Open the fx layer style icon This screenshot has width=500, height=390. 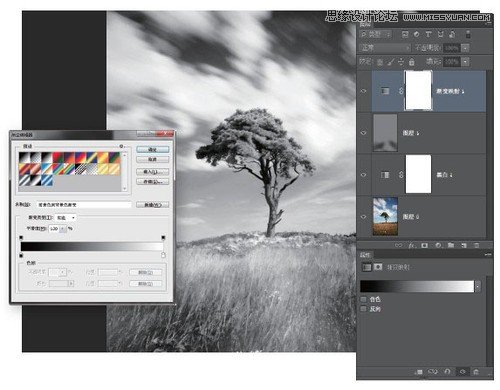click(x=412, y=245)
